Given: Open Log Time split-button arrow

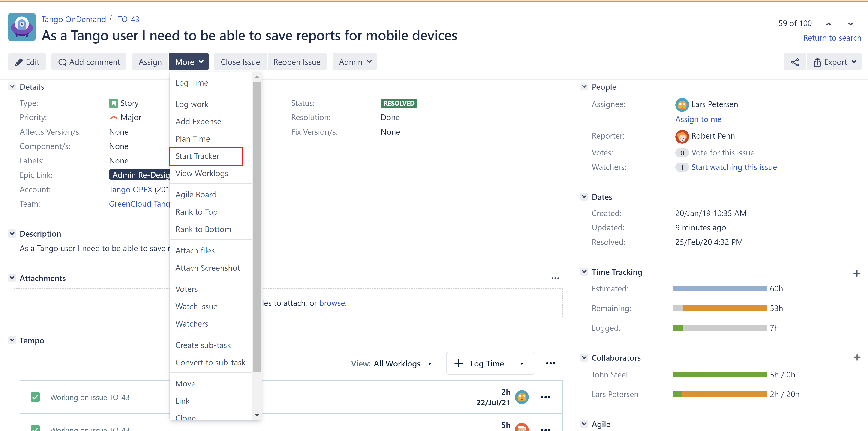Looking at the screenshot, I should pyautogui.click(x=522, y=364).
